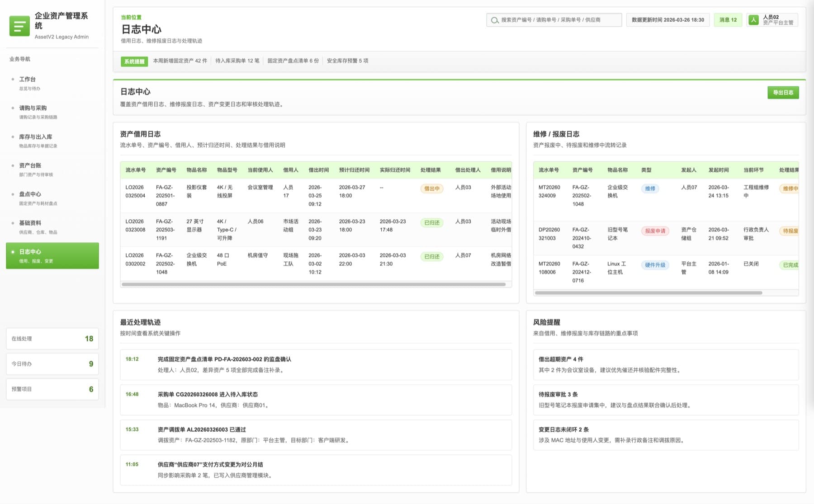Click the 系统提醒 tag
814x504 pixels.
134,61
